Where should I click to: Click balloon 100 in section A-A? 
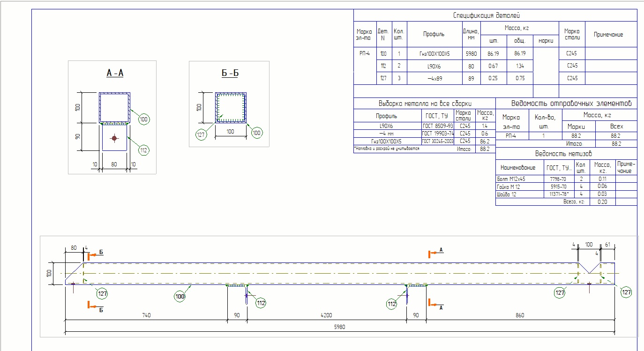pos(143,120)
